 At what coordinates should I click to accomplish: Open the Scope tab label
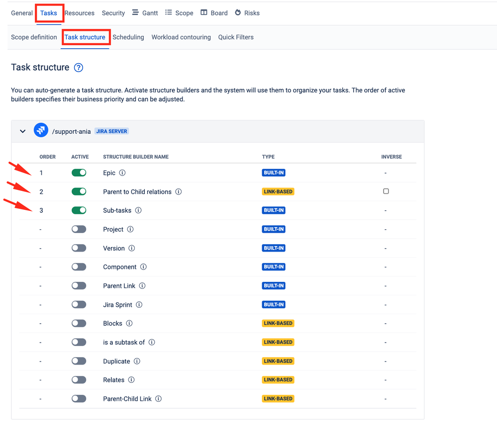pyautogui.click(x=184, y=13)
